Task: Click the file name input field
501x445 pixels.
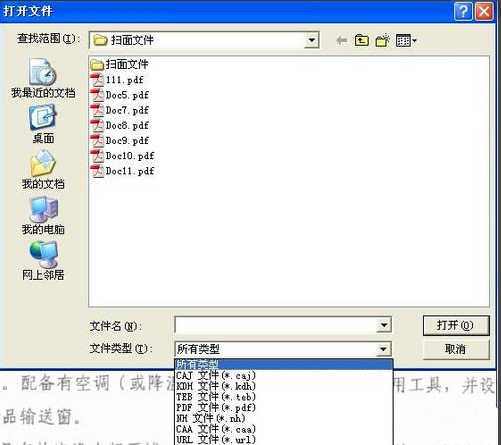Action: pos(275,325)
